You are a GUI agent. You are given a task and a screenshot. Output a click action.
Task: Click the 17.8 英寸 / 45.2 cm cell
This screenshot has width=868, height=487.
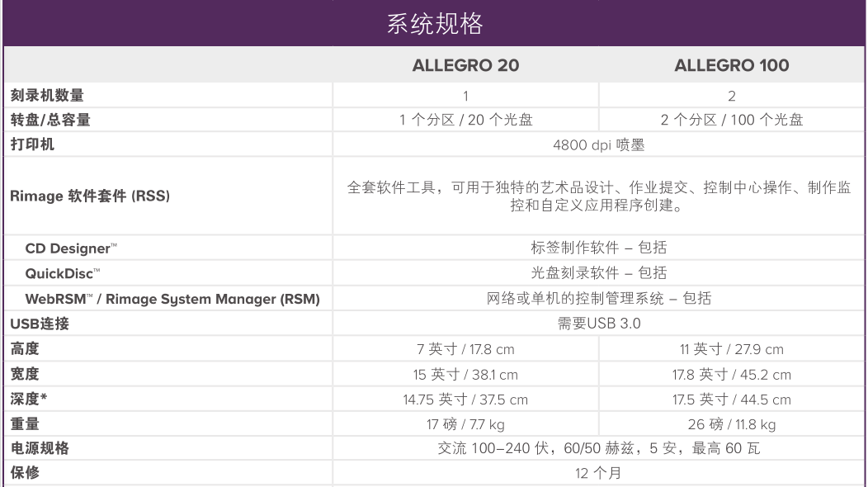click(731, 375)
